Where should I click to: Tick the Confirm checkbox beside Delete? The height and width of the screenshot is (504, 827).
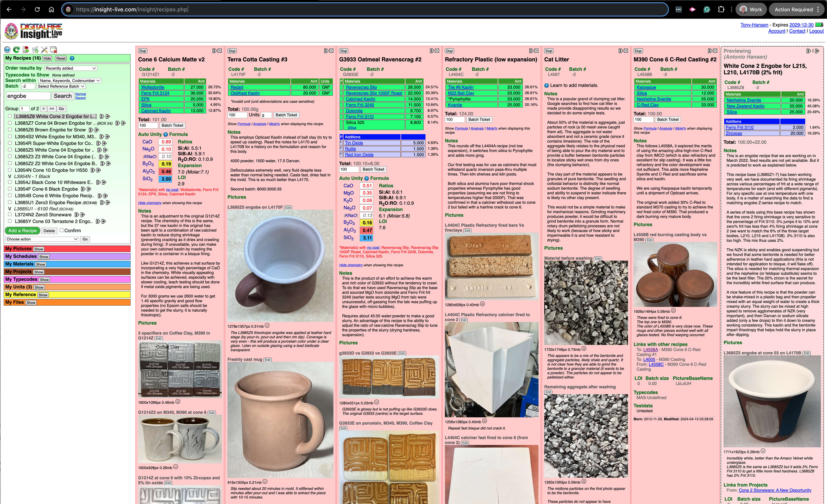[61, 230]
